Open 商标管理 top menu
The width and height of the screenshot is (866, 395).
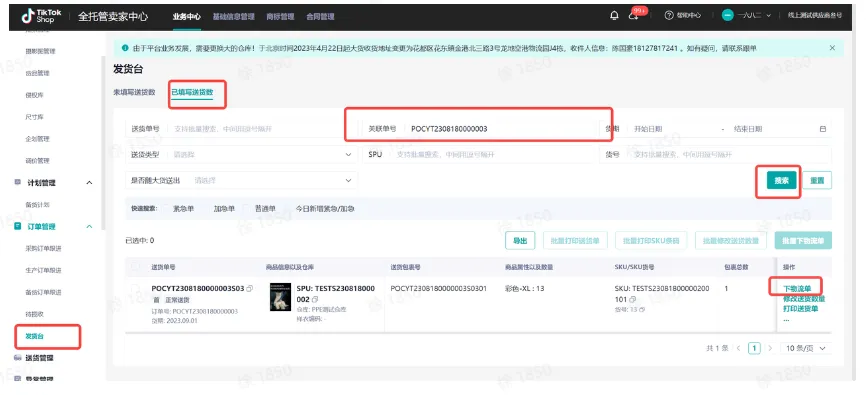280,17
